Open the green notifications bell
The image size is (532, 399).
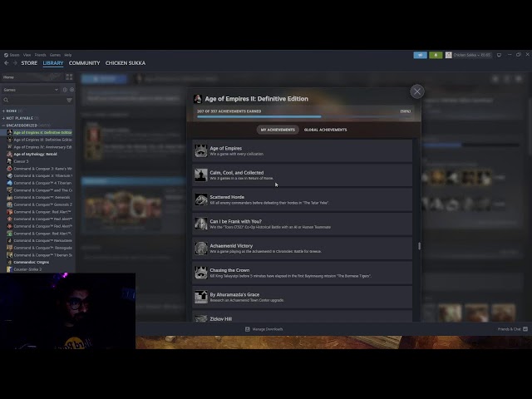click(x=436, y=55)
